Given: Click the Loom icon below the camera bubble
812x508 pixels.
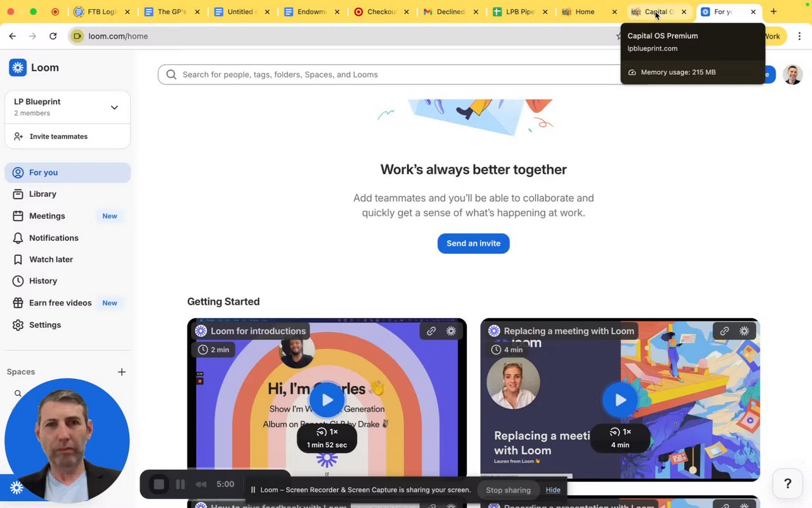Looking at the screenshot, I should 16,487.
